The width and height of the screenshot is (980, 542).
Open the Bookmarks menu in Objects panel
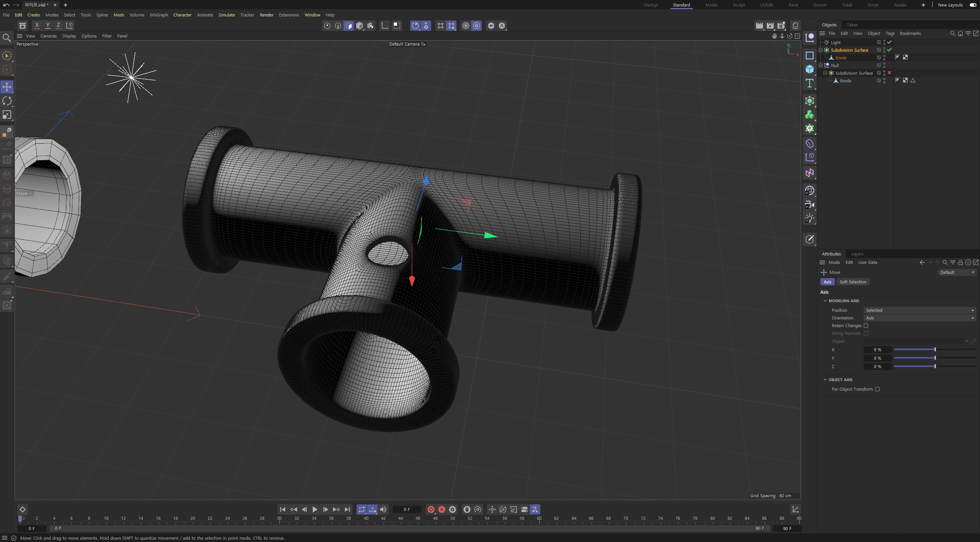[910, 33]
